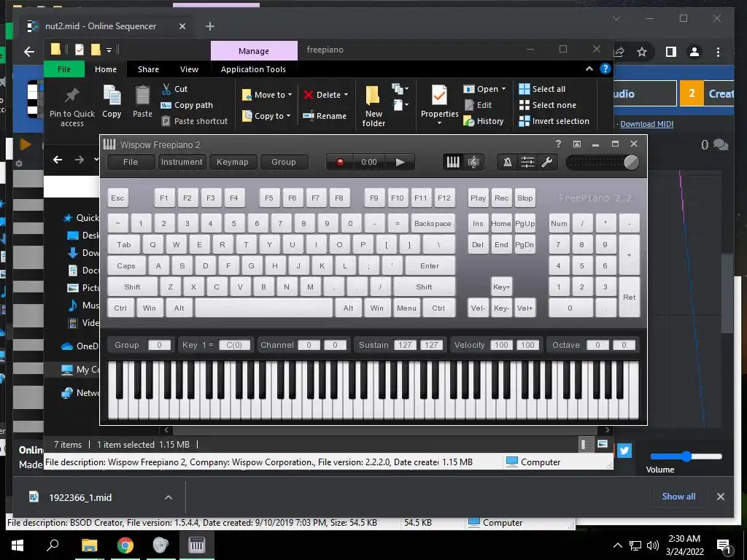Click the Ins key on virtual keyboard
Image resolution: width=747 pixels, height=560 pixels.
coord(478,223)
